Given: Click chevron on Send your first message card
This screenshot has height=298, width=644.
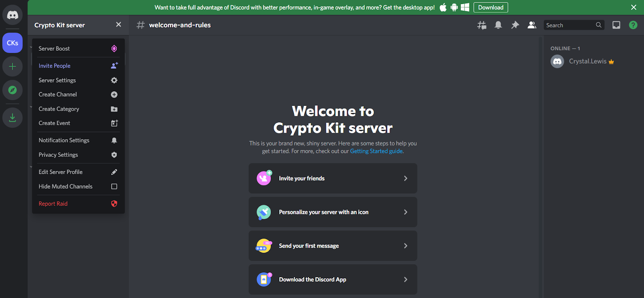Looking at the screenshot, I should point(405,246).
